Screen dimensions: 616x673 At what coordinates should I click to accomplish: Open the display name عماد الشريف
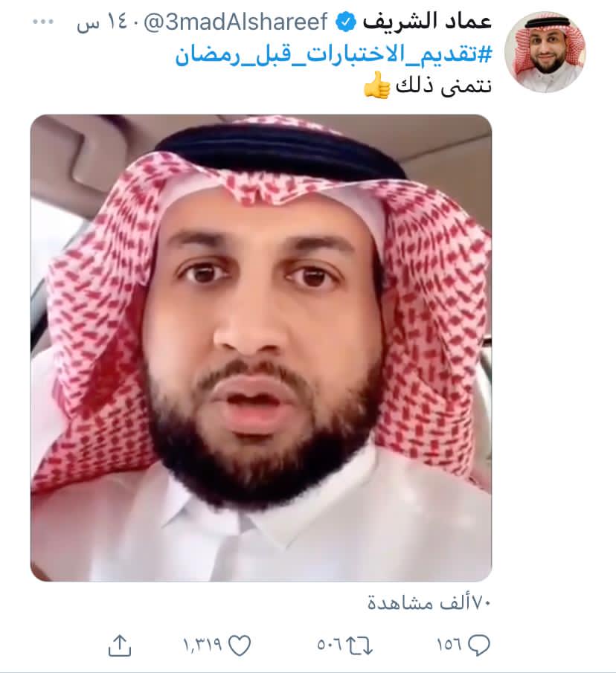coord(427,22)
